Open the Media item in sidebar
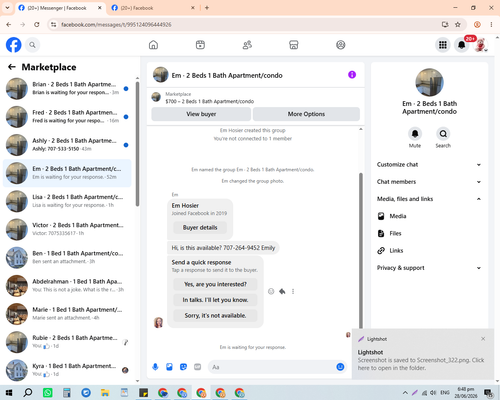The height and width of the screenshot is (400, 500). 429,216
